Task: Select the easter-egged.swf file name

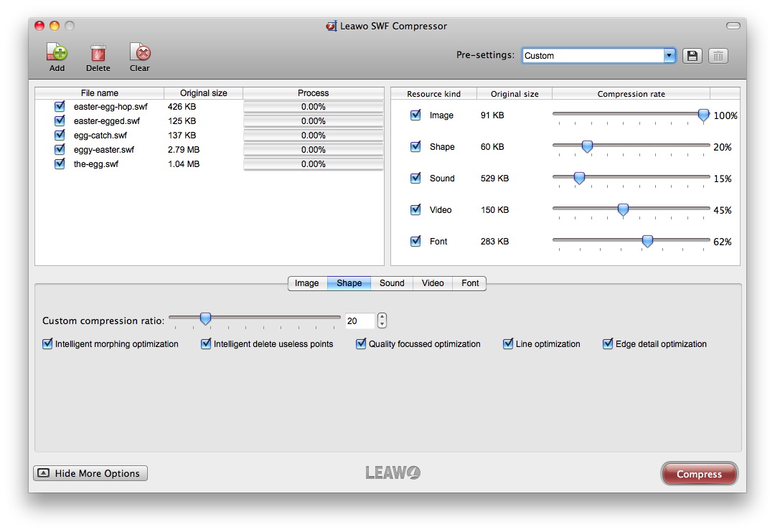Action: click(x=107, y=121)
